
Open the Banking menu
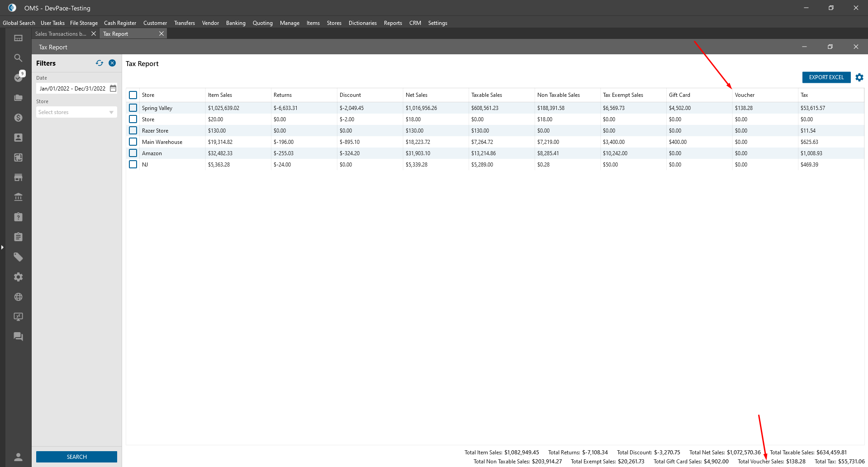236,23
